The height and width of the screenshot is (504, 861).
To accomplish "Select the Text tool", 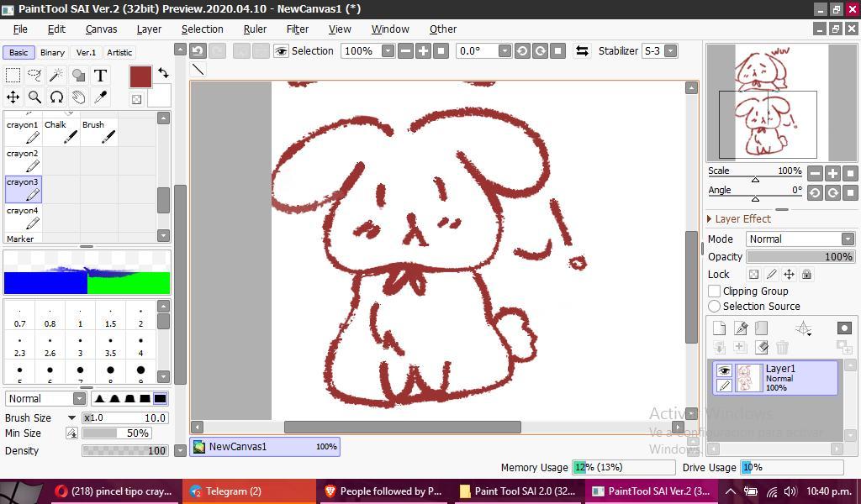I will coord(100,75).
